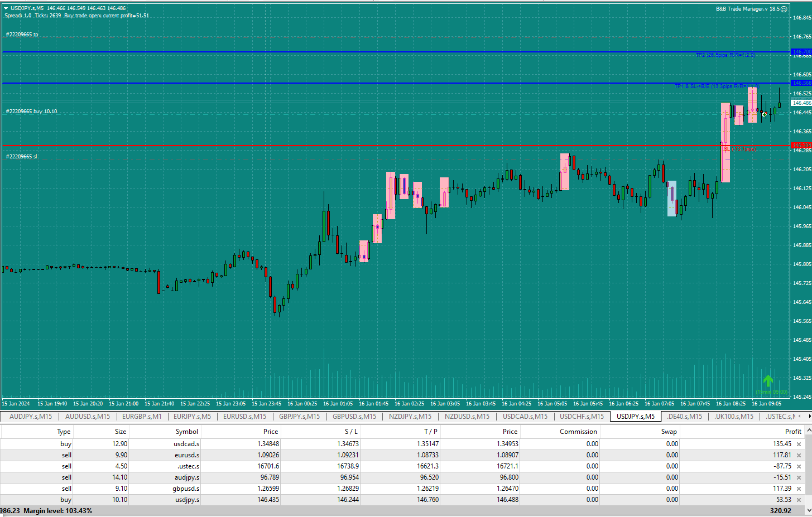The image size is (812, 517).
Task: Open the EURGBP.s,M1 chart tab
Action: [142, 417]
